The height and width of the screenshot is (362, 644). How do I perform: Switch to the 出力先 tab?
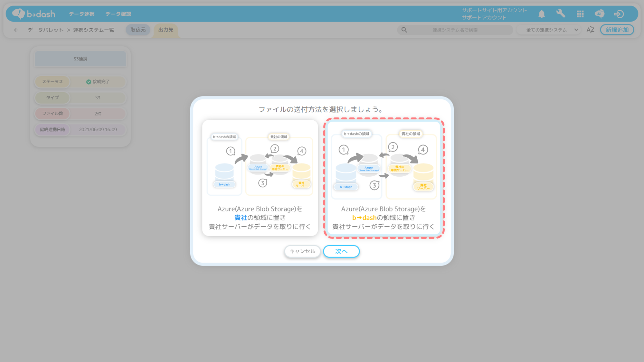pos(166,30)
